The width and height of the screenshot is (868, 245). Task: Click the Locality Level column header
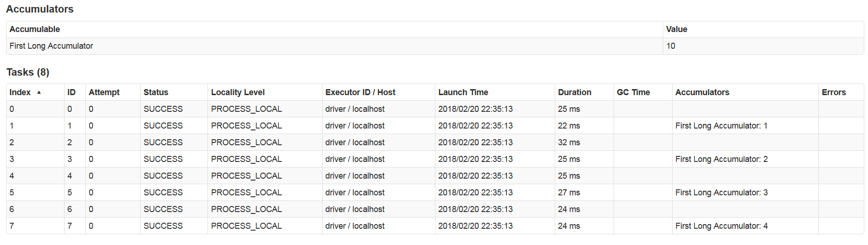pyautogui.click(x=238, y=92)
